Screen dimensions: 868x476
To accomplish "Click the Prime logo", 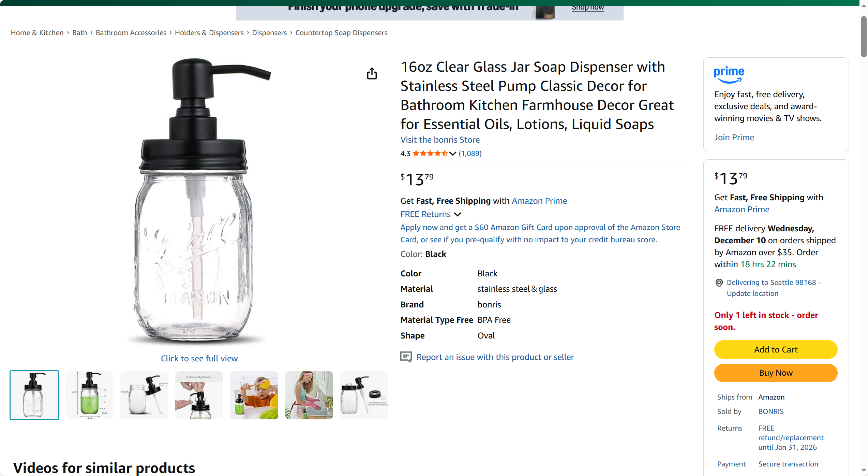I will 729,74.
